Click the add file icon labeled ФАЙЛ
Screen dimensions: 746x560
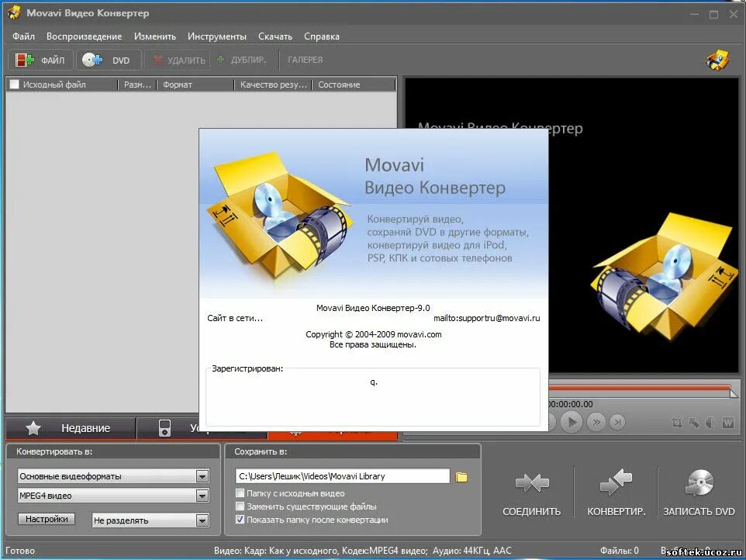[x=24, y=60]
